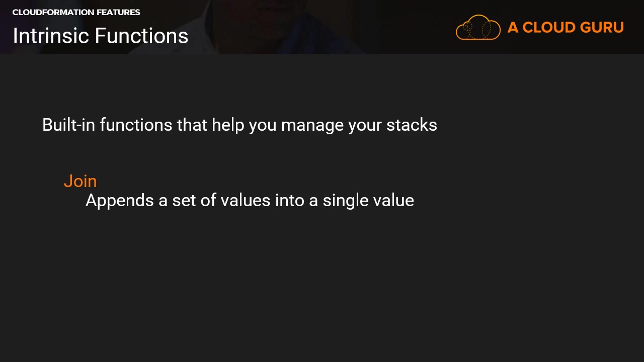
Task: Click the word single in the Join description
Action: (x=343, y=201)
